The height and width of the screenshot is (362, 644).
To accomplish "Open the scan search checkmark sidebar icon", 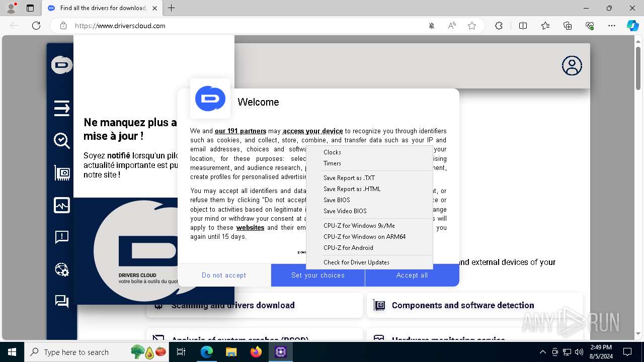I will coord(62,141).
